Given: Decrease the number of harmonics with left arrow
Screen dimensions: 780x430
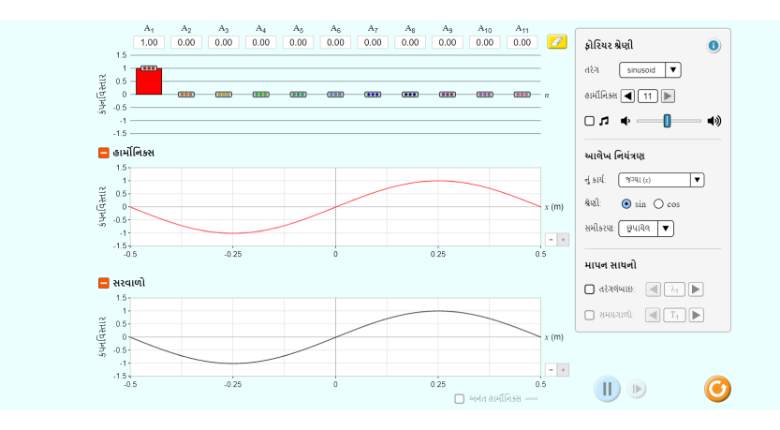Looking at the screenshot, I should click(628, 96).
